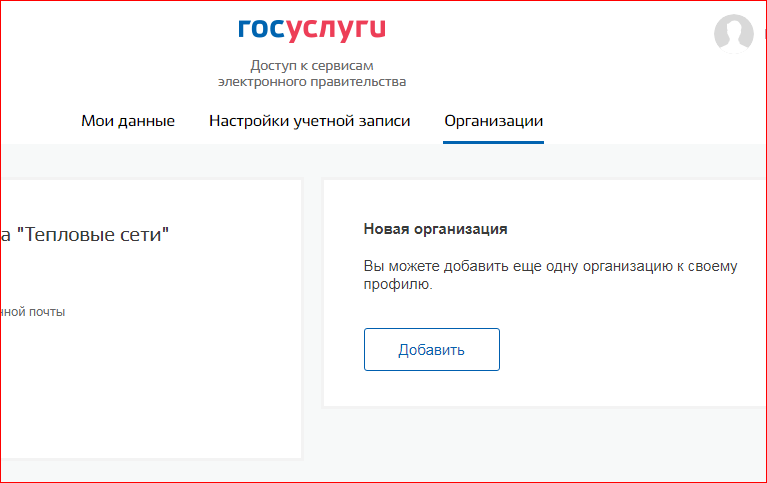Click the red "услуги" part of logo
Viewport: 767px width, 483px height.
tap(336, 30)
